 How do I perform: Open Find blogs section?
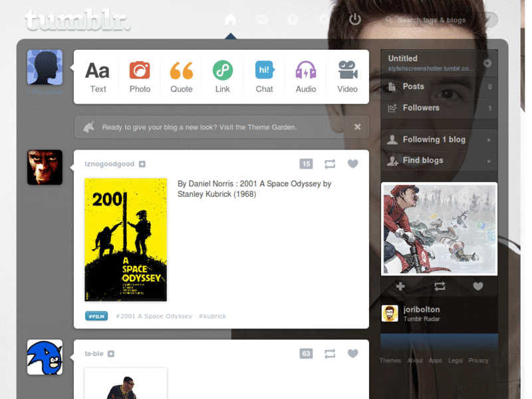click(439, 160)
